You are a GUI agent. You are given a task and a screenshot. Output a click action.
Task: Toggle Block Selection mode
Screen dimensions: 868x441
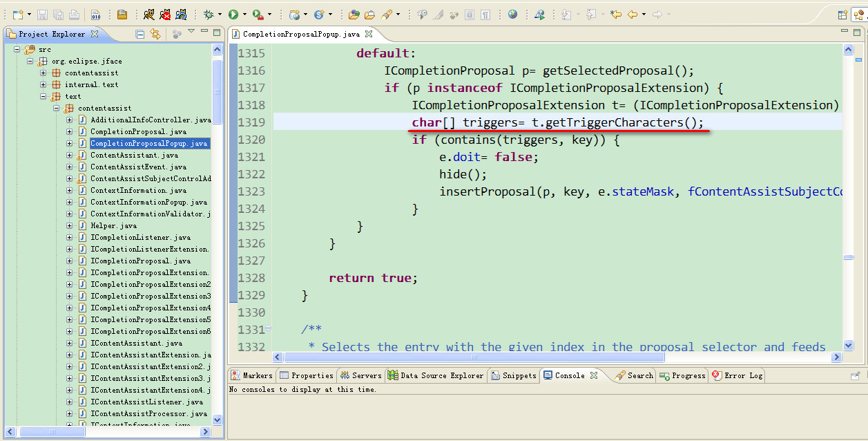[x=470, y=14]
